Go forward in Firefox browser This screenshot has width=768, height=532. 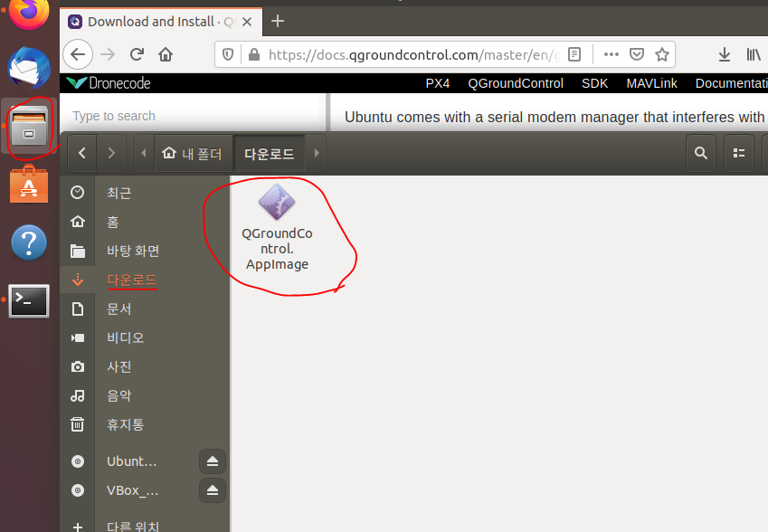point(108,54)
